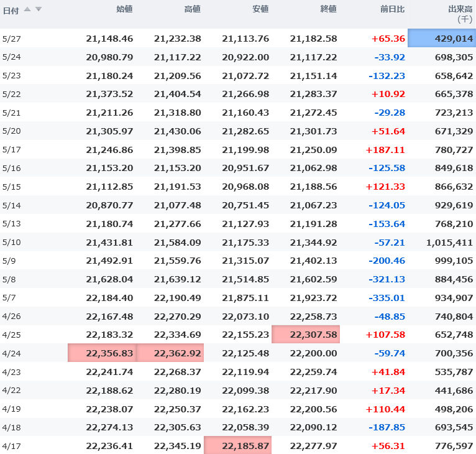Select the highlighted high value 22,362.92
This screenshot has width=476, height=454.
[170, 353]
